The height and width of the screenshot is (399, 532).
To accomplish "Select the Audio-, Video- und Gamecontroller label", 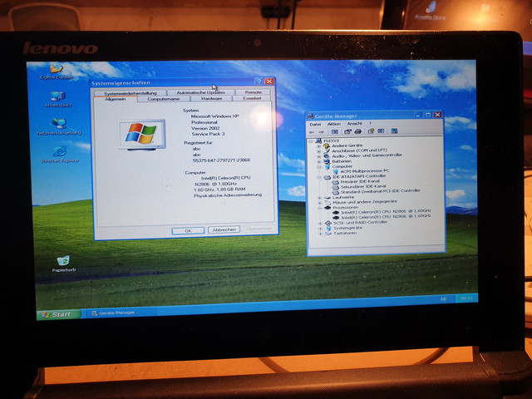I will tap(367, 155).
